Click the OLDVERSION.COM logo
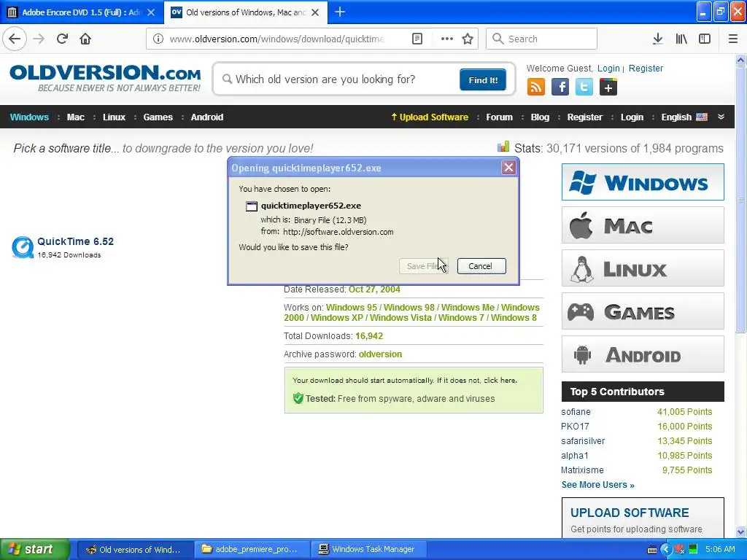 pos(105,78)
